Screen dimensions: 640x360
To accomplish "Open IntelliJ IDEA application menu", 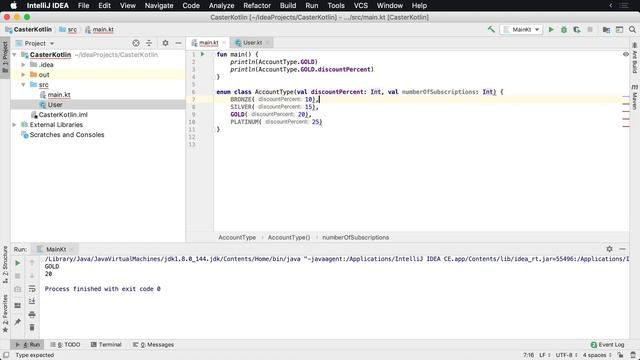I will (x=48, y=5).
